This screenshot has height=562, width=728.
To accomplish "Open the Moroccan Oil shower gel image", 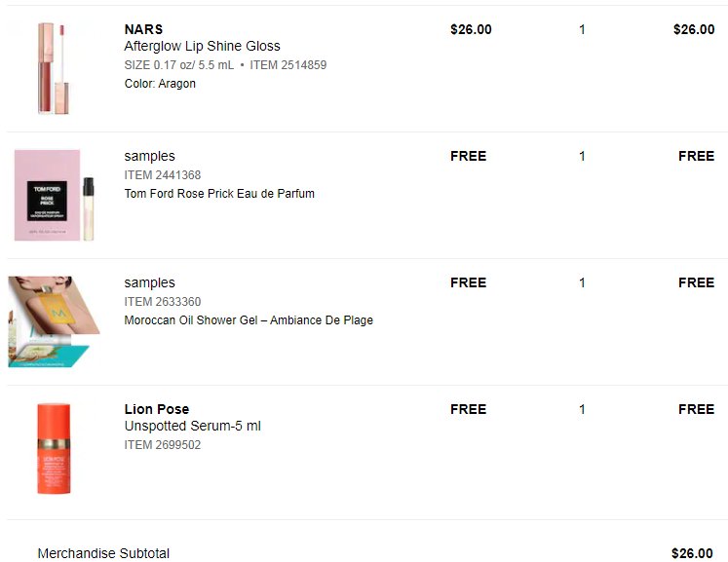I will tap(54, 321).
